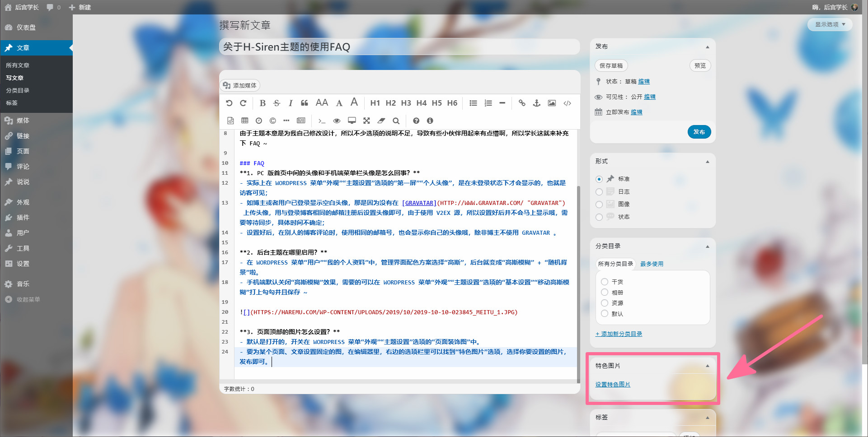868x437 pixels.
Task: Clear content with the eraser icon
Action: point(381,121)
